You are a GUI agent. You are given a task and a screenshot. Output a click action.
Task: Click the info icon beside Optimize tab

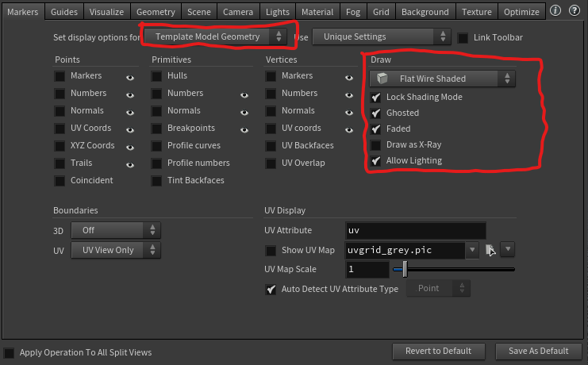click(x=555, y=11)
